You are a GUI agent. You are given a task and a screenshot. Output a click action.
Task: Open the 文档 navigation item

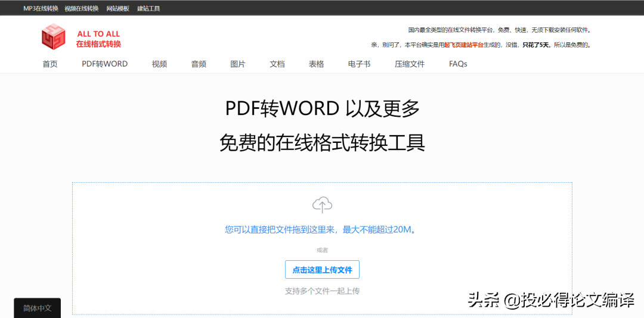tap(277, 64)
